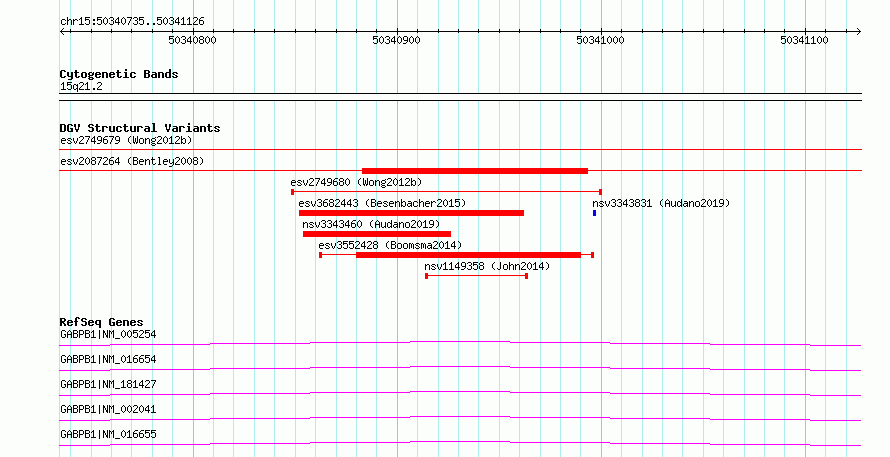Click the red esv3682443 variant bar

(x=412, y=213)
